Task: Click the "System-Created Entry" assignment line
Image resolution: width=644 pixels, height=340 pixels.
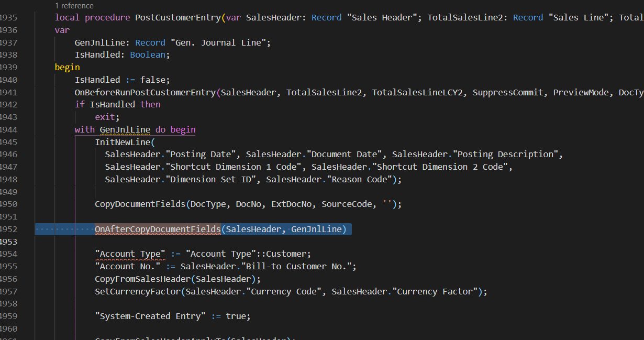Action: (141, 316)
